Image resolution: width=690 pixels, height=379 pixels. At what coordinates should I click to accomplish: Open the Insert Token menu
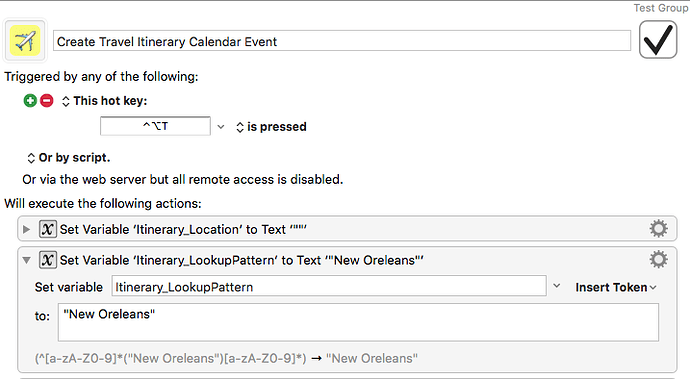point(616,287)
